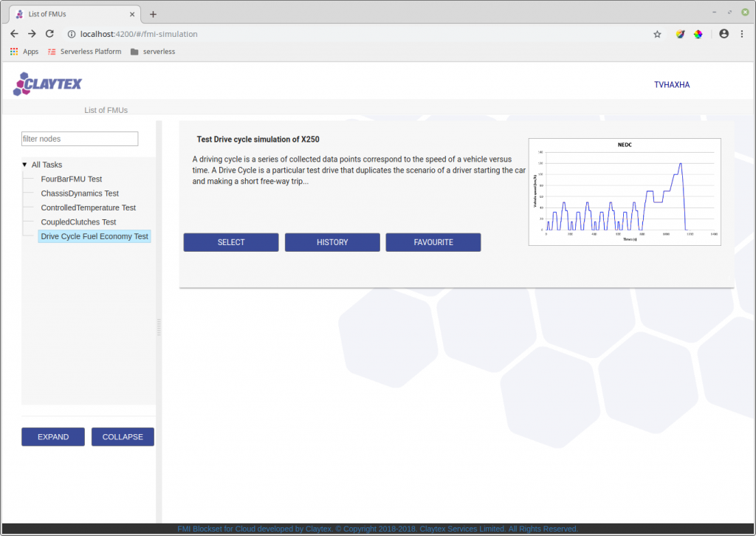Close the List of FMUs tab
756x536 pixels.
[132, 15]
